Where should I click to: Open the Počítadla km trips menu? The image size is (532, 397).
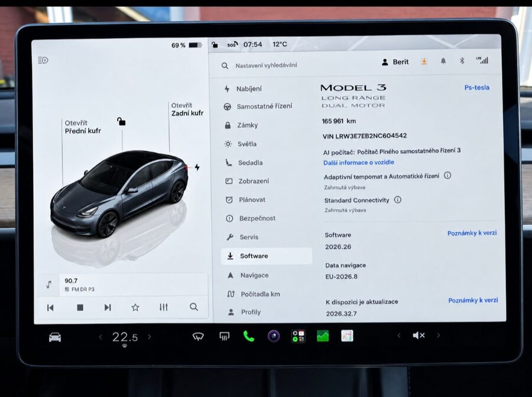(254, 294)
